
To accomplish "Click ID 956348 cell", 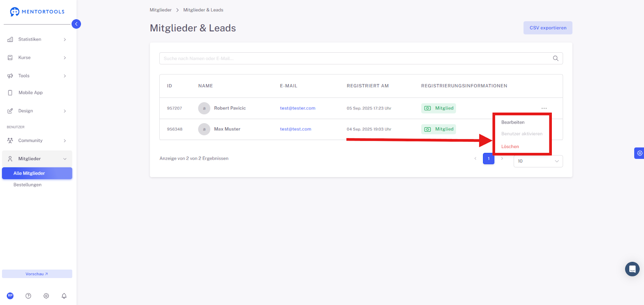I will 175,129.
